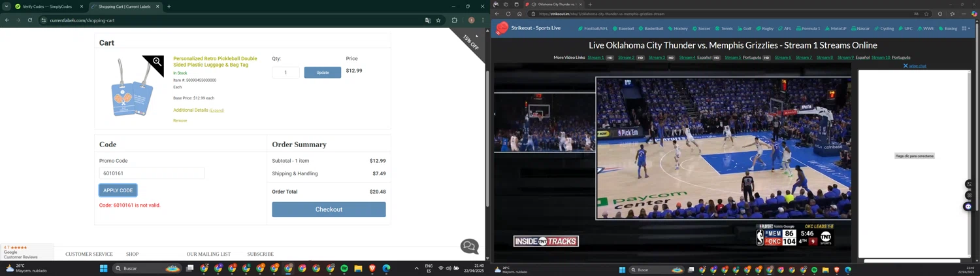This screenshot has height=276, width=980.
Task: Zoom product image with magnifier icon
Action: click(157, 62)
